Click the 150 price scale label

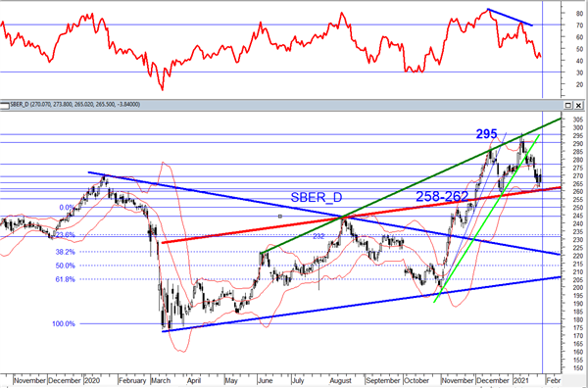pos(577,368)
